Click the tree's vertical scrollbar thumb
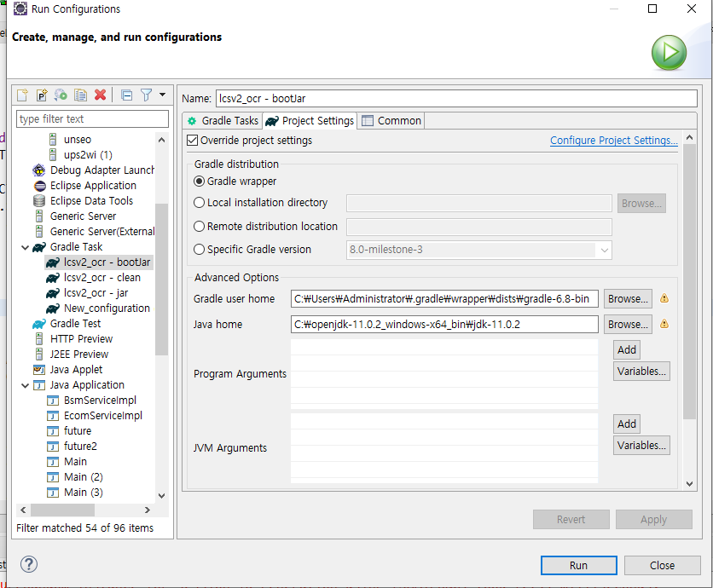Image resolution: width=713 pixels, height=588 pixels. [x=161, y=280]
